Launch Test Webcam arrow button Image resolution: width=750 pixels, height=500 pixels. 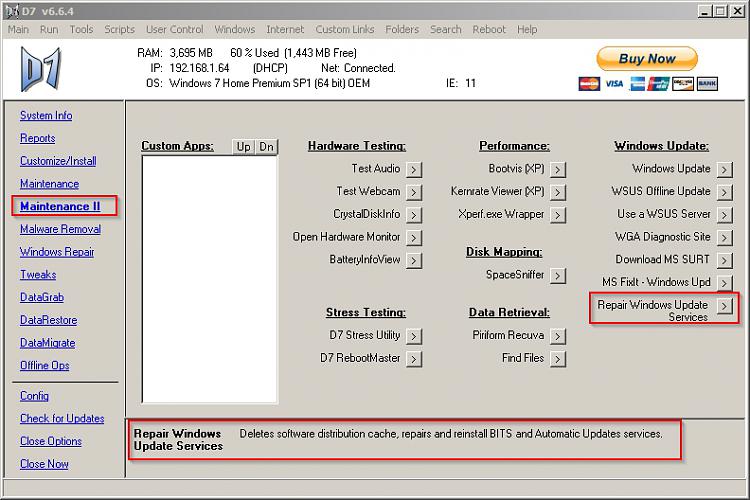(414, 192)
